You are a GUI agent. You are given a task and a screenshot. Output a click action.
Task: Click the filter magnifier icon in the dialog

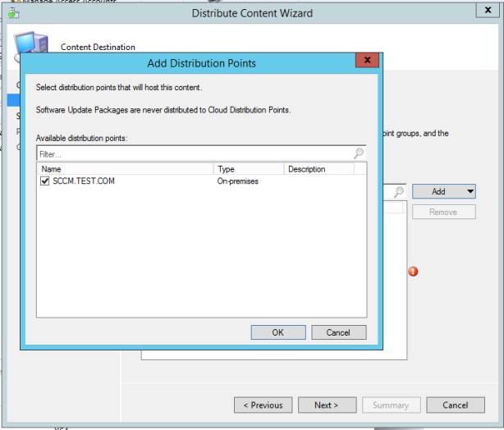tap(359, 153)
